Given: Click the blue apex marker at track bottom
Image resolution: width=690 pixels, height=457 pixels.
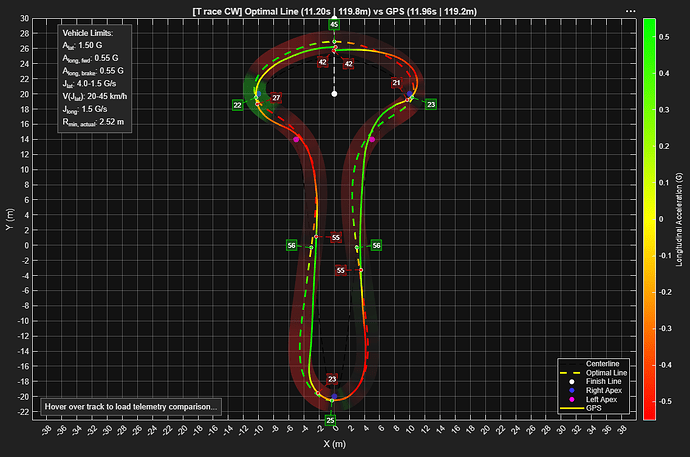Looking at the screenshot, I should (x=334, y=396).
